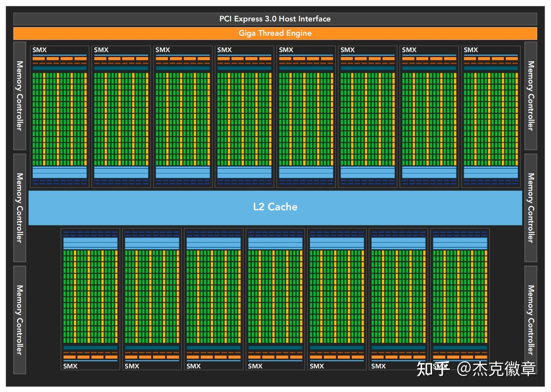The width and height of the screenshot is (551, 392).
Task: Click the upper-right Memory Controller block
Action: [x=531, y=96]
